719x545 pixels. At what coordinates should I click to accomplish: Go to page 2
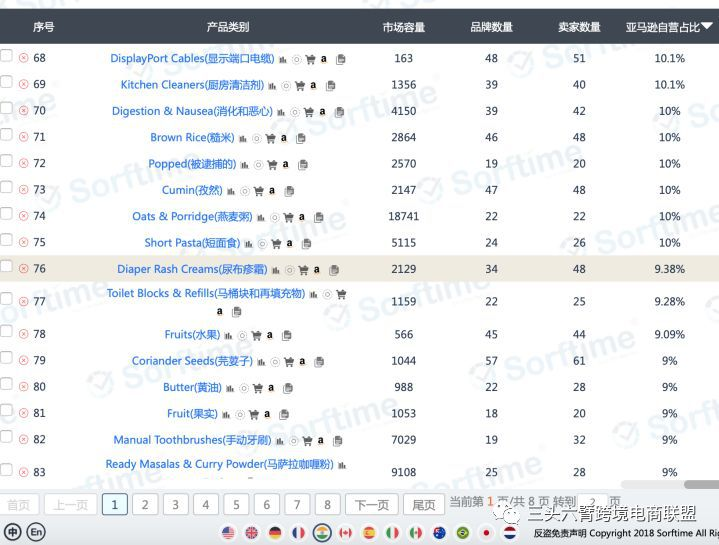click(145, 505)
